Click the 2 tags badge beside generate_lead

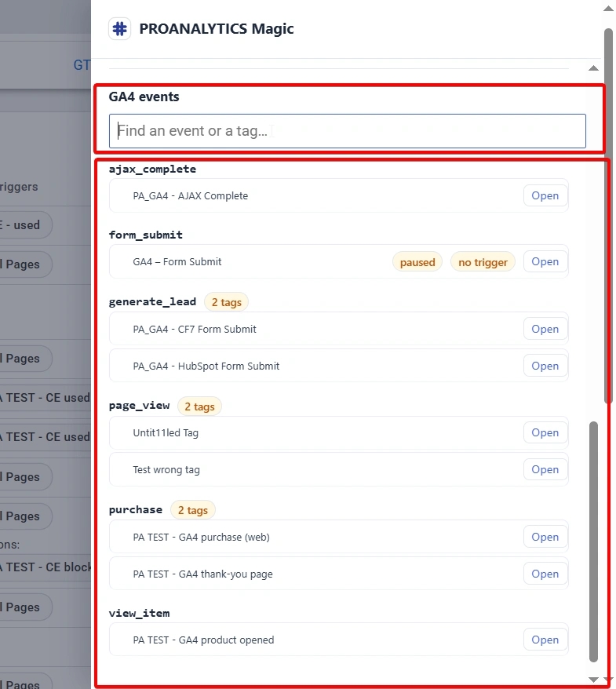click(x=226, y=302)
